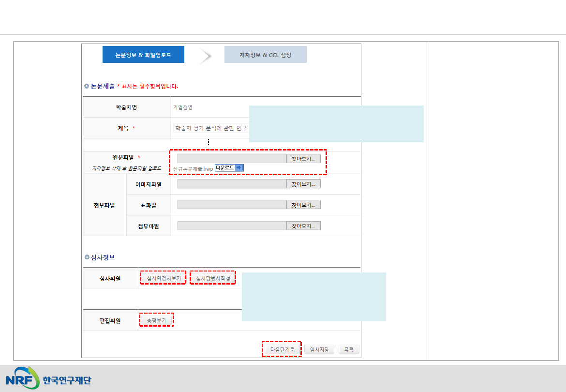The width and height of the screenshot is (566, 392).
Task: Open 심사의견서보기 review opinion button
Action: click(x=164, y=278)
